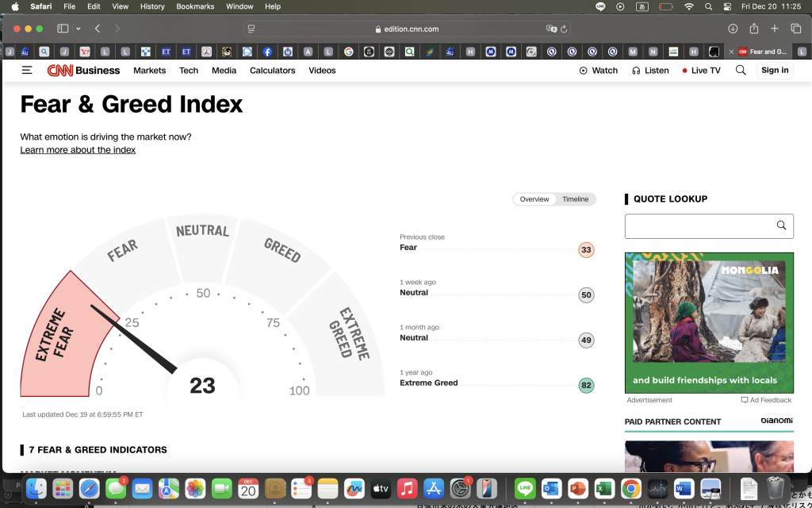Click the Quote Lookup search icon
812x508 pixels.
(x=781, y=226)
